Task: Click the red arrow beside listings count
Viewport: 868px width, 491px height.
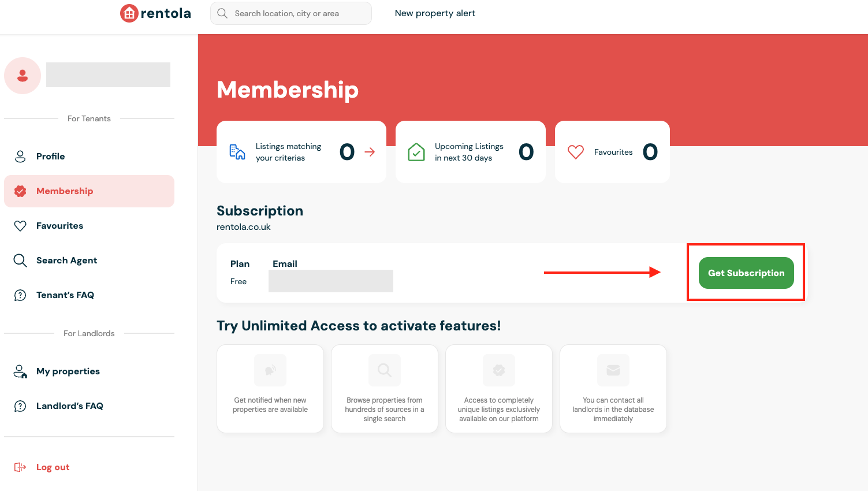Action: pyautogui.click(x=370, y=152)
